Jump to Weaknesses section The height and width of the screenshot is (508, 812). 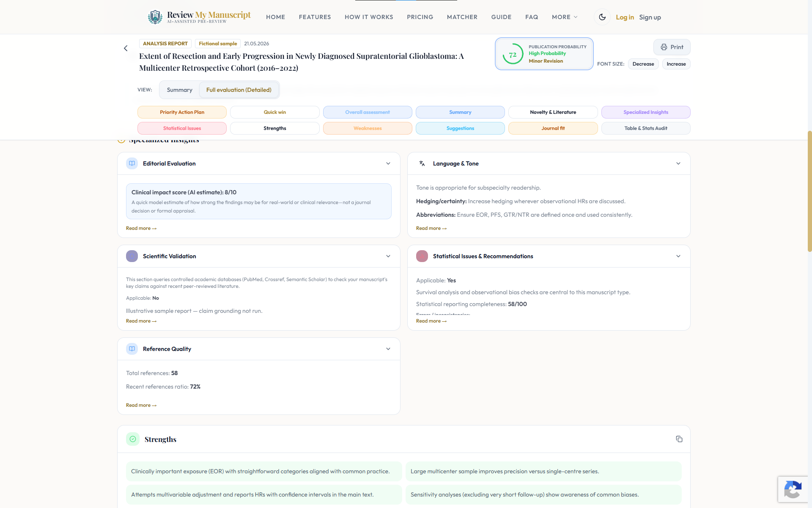(x=368, y=128)
